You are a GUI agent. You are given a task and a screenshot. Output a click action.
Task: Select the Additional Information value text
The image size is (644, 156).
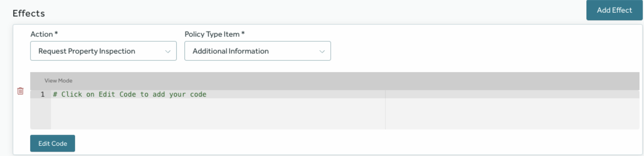[x=230, y=51]
